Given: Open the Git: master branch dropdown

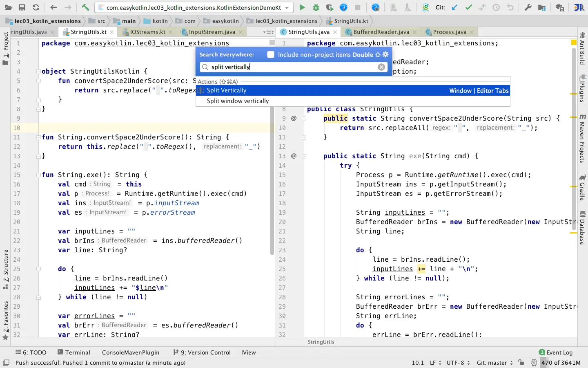Looking at the screenshot, I should click(494, 363).
